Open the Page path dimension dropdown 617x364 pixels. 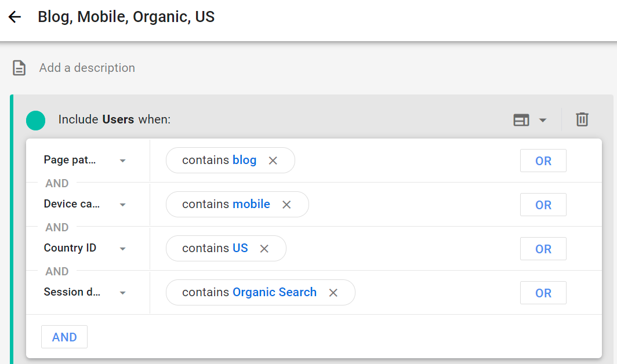tap(122, 161)
